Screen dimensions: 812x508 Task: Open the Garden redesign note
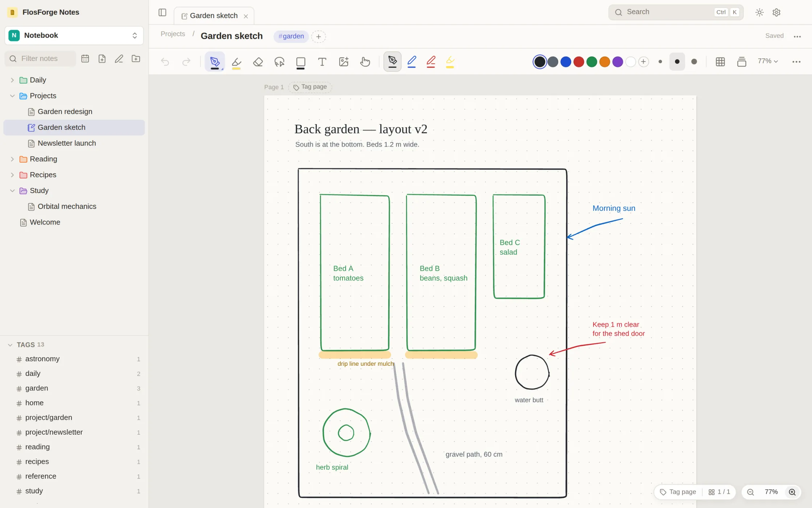pos(74,112)
